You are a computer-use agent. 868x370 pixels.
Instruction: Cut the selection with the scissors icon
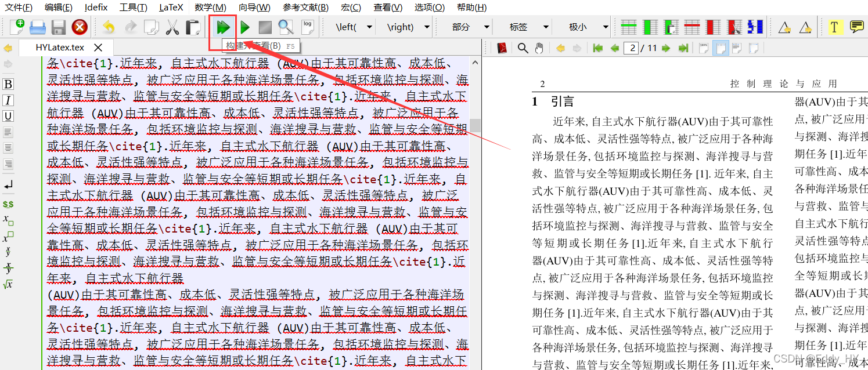172,27
